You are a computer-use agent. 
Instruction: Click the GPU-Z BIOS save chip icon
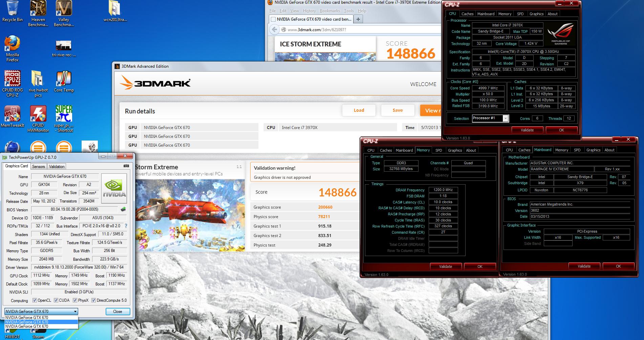[123, 209]
